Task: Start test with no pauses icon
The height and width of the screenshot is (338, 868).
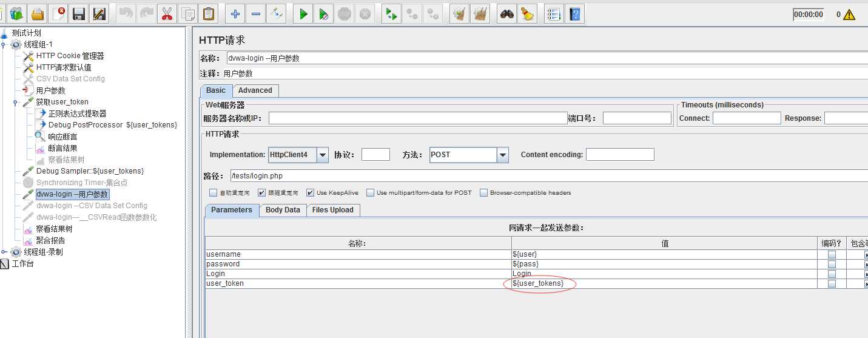Action: [x=324, y=13]
